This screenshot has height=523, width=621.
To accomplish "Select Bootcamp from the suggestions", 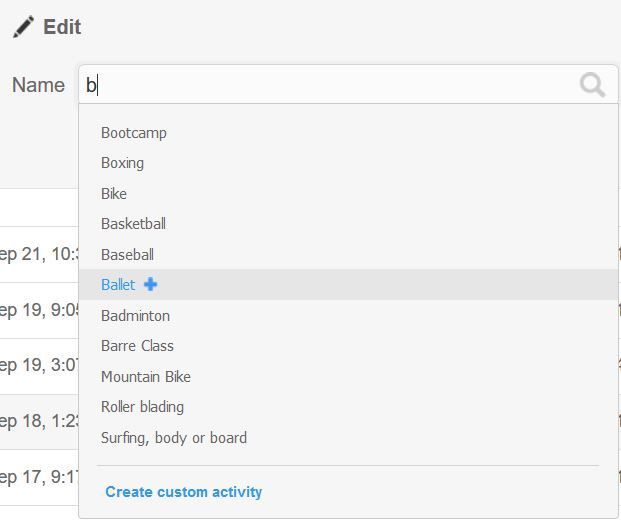I will pyautogui.click(x=134, y=133).
